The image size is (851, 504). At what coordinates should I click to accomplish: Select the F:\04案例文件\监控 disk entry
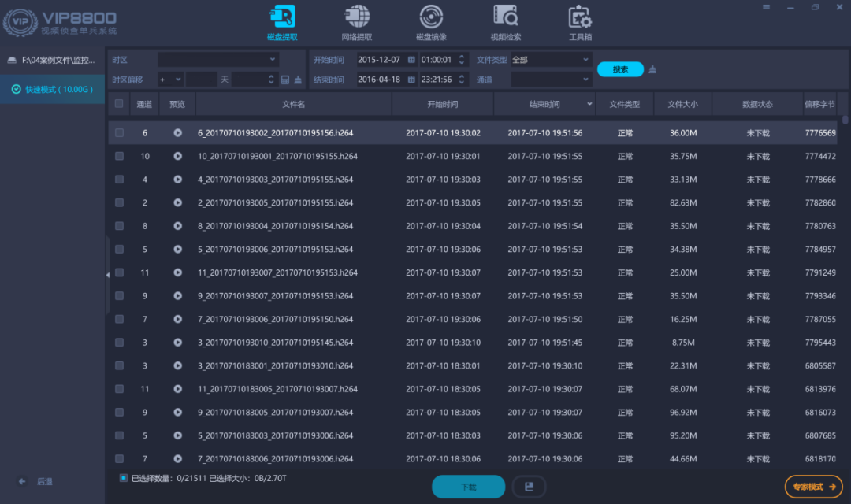(x=51, y=60)
